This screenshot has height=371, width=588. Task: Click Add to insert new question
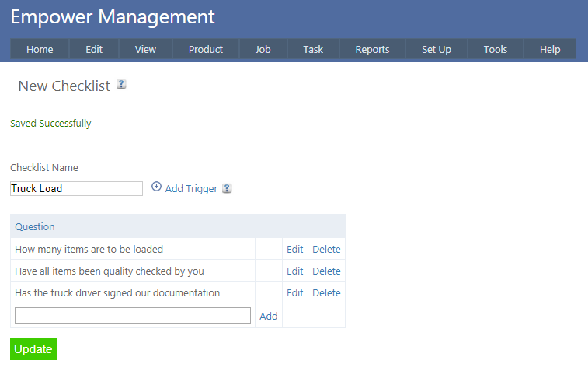click(269, 317)
